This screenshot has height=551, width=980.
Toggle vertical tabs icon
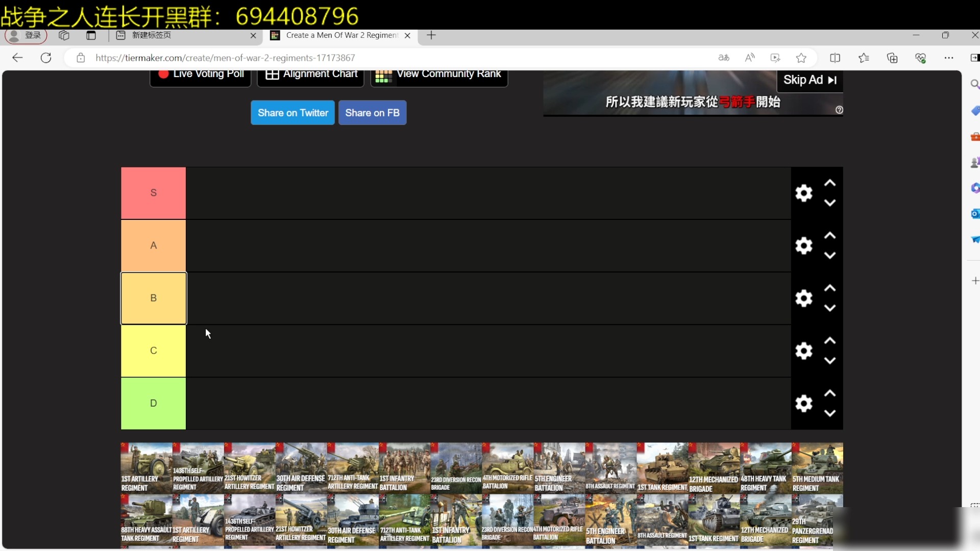tap(91, 35)
